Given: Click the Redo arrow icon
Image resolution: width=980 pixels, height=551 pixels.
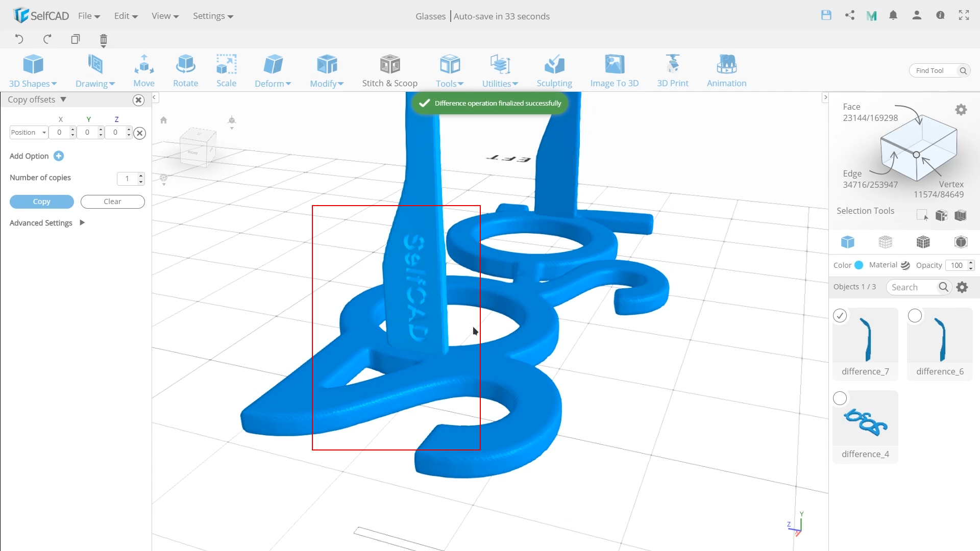Looking at the screenshot, I should tap(47, 39).
